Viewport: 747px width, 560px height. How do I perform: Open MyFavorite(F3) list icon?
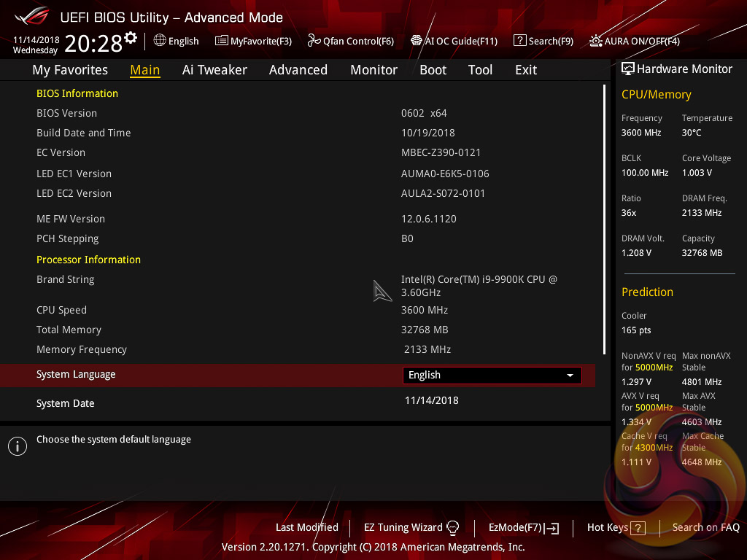click(221, 41)
